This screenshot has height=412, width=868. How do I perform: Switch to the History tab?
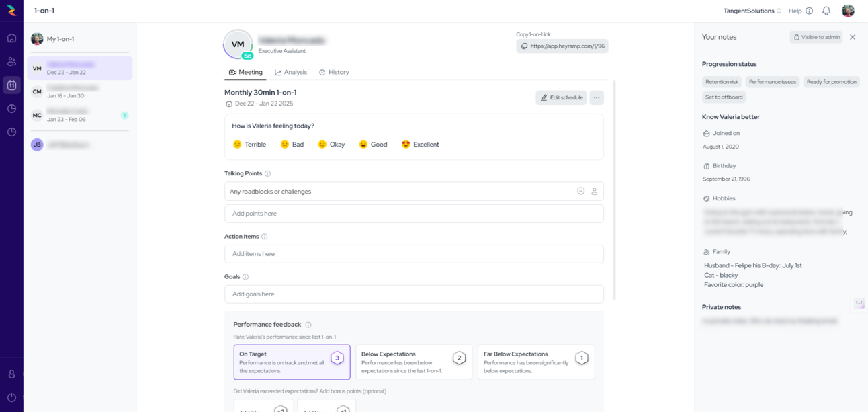coord(334,72)
